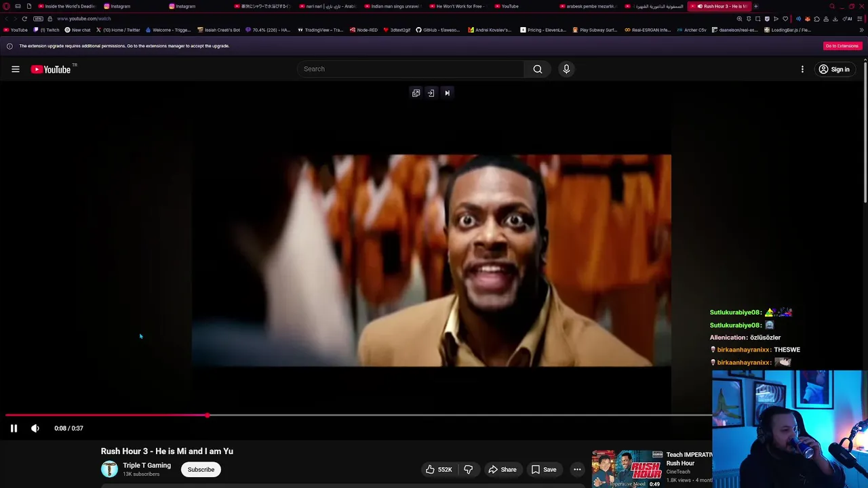868x488 pixels.
Task: Click the magnifier search button
Action: pyautogui.click(x=537, y=69)
